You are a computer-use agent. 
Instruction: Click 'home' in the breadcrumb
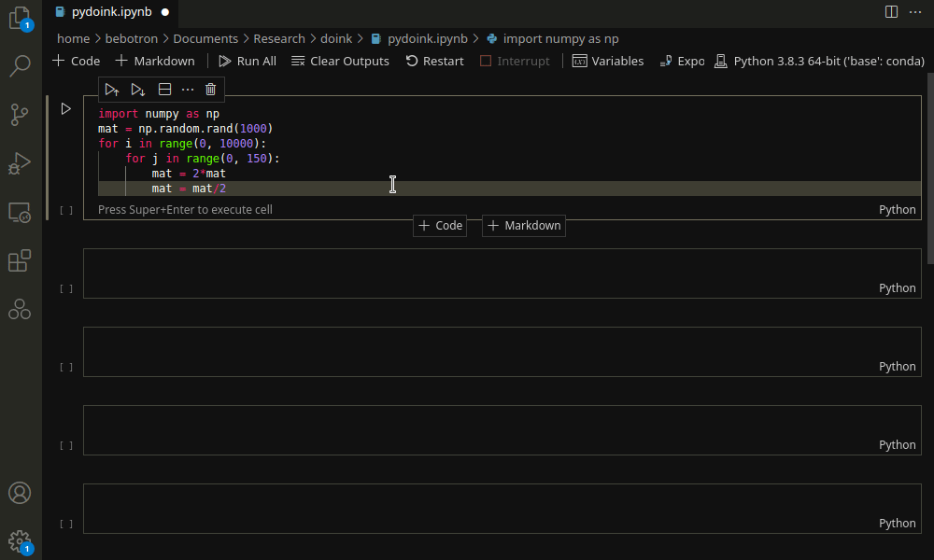coord(73,38)
